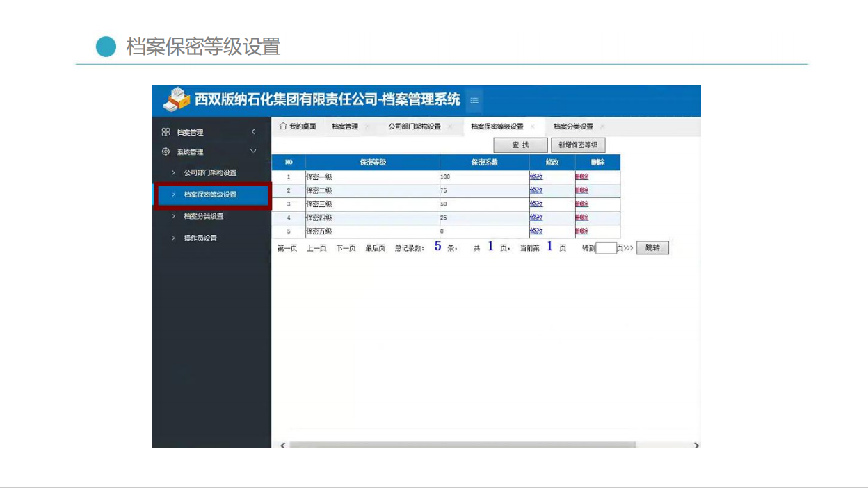
Task: Click 修改 link for 保密四级
Action: 536,218
